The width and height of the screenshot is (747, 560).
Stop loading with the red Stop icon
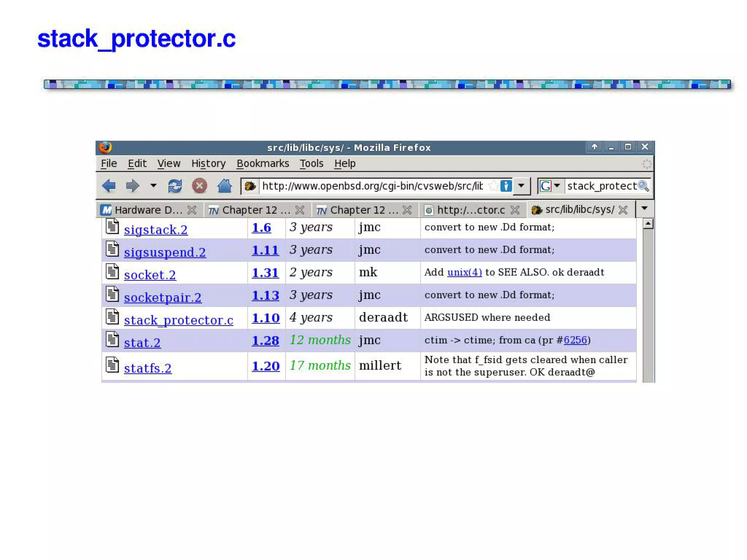pyautogui.click(x=200, y=186)
